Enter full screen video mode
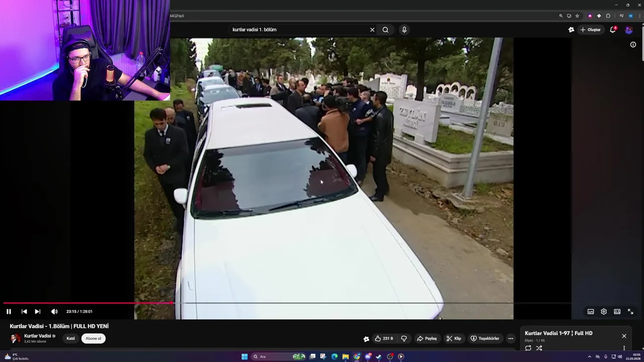 [x=630, y=312]
